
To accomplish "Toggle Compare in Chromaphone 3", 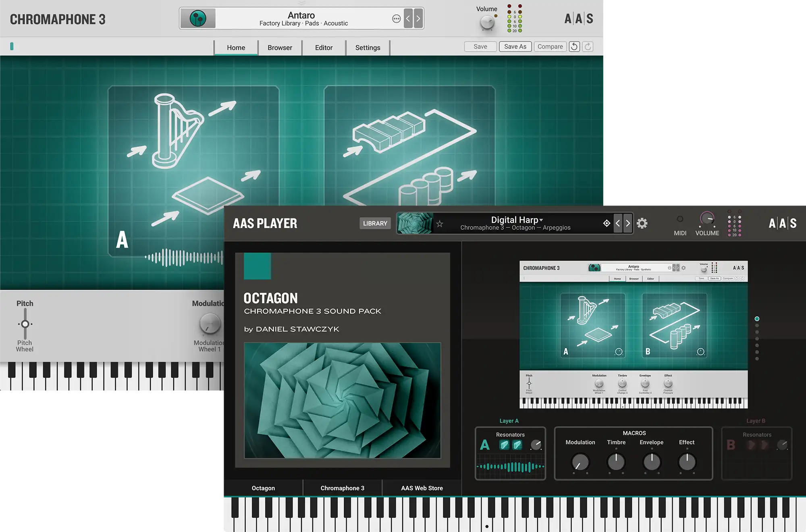I will (550, 47).
